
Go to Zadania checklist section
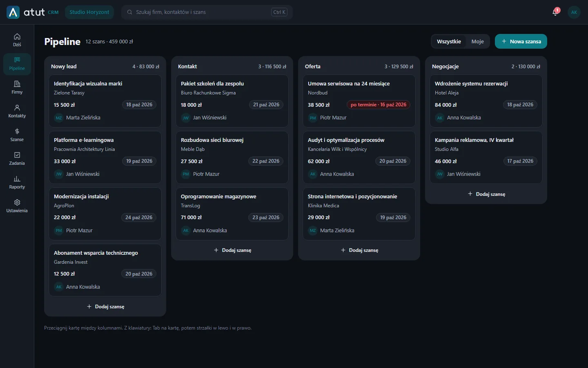pos(17,159)
